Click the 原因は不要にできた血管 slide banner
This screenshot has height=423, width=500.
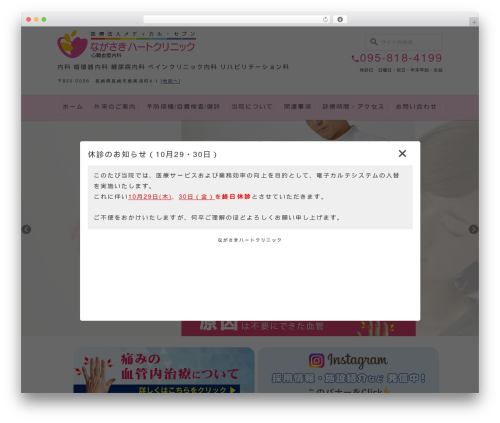point(298,328)
